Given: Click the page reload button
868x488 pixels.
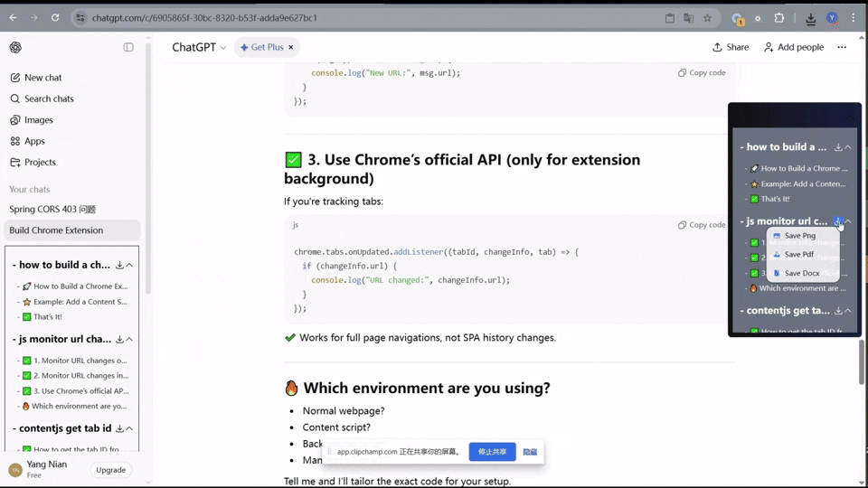Looking at the screenshot, I should pyautogui.click(x=55, y=18).
